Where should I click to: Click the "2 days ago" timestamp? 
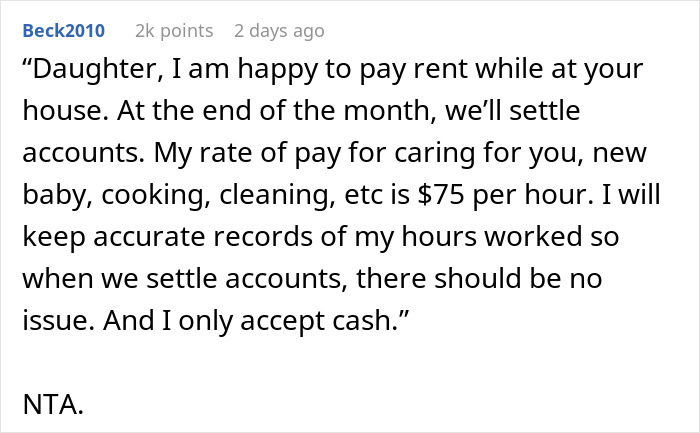[x=279, y=31]
